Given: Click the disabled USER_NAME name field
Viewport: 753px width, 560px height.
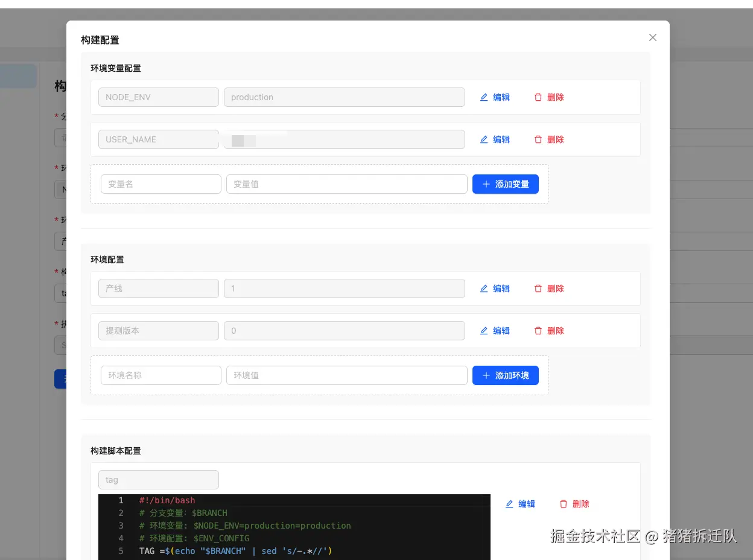Looking at the screenshot, I should [159, 139].
